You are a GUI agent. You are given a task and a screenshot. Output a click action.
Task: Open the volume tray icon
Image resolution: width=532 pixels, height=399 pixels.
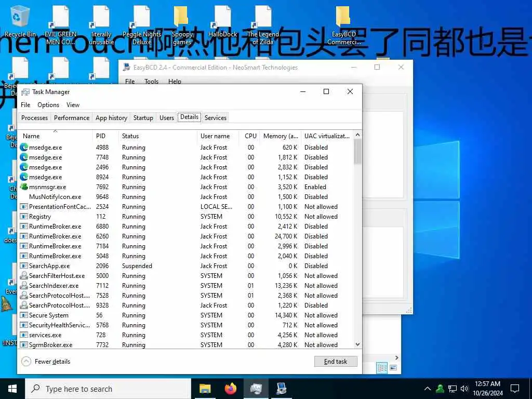(x=464, y=389)
